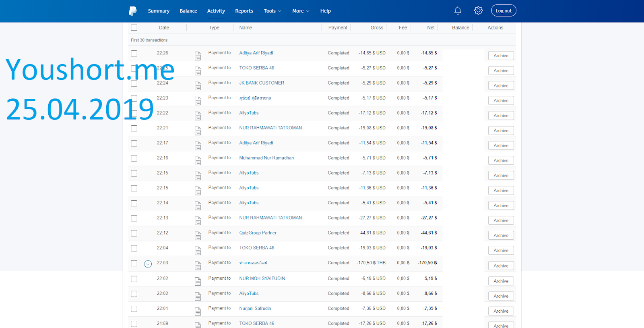This screenshot has width=644, height=328.
Task: Open the Nurjani Safrudin name link
Action: coord(255,309)
